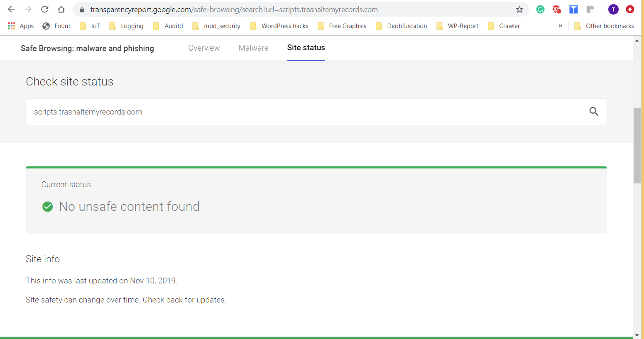
Task: Switch to the Malware tab
Action: click(254, 48)
